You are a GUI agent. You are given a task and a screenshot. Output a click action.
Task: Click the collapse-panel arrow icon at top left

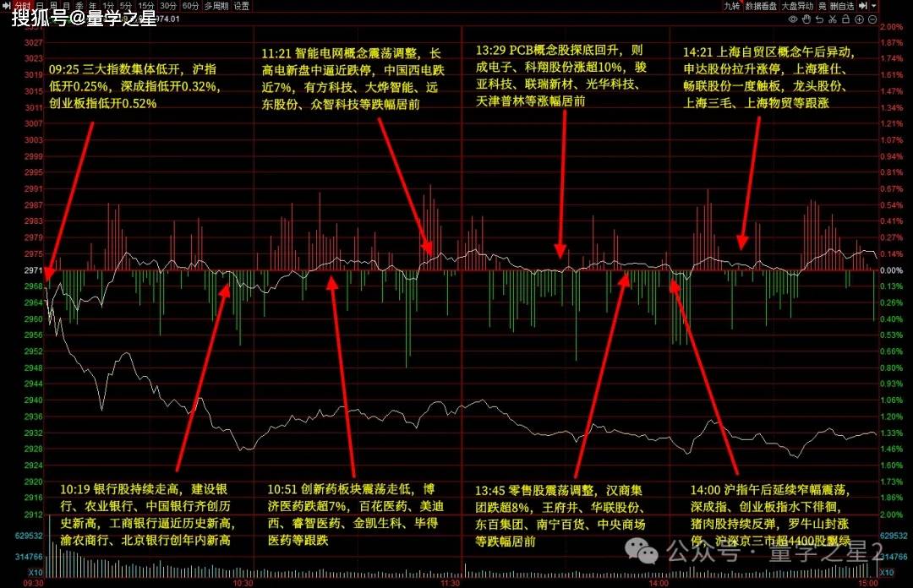[7, 6]
